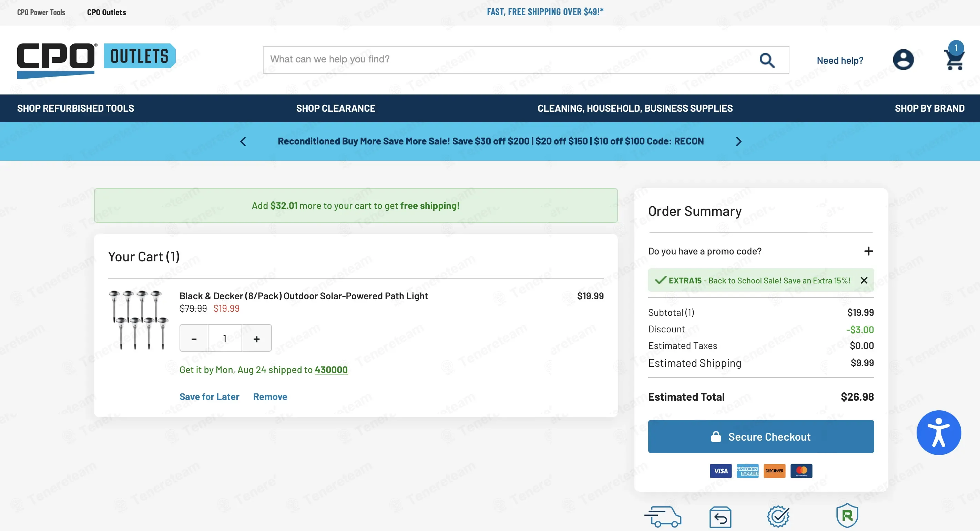Click the Estimated Taxes $0.00 value
This screenshot has width=980, height=531.
[x=862, y=345]
